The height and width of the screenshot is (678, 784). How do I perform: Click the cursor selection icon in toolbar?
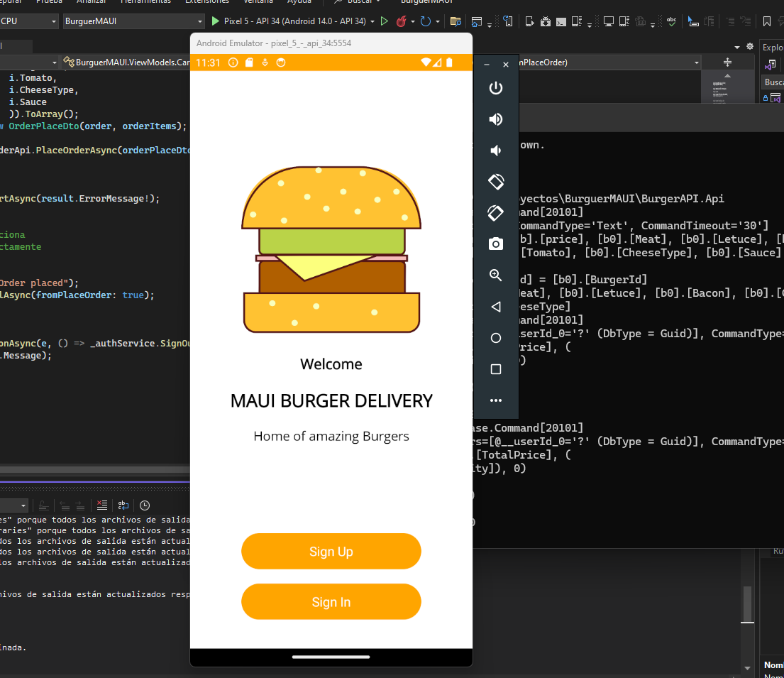point(693,21)
